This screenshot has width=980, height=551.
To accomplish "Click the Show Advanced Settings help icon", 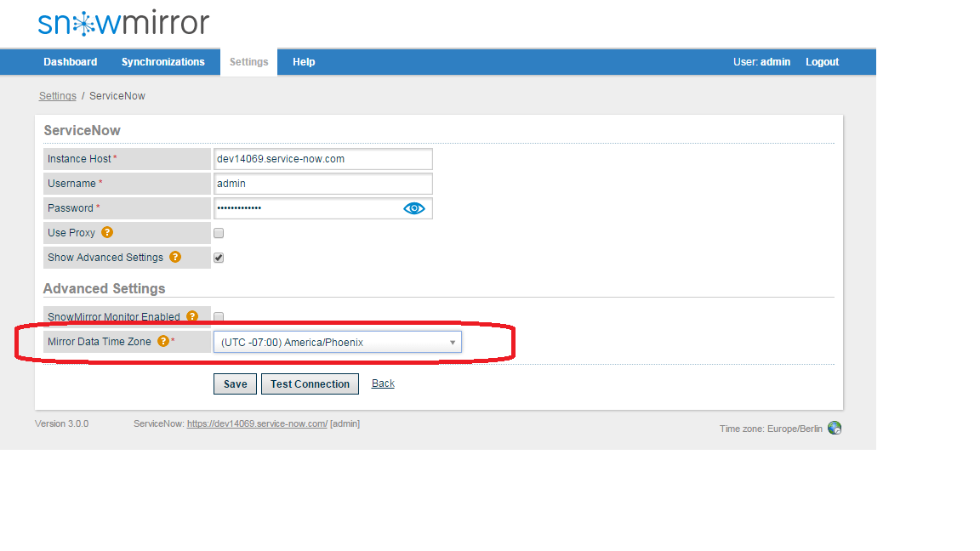I will tap(174, 257).
